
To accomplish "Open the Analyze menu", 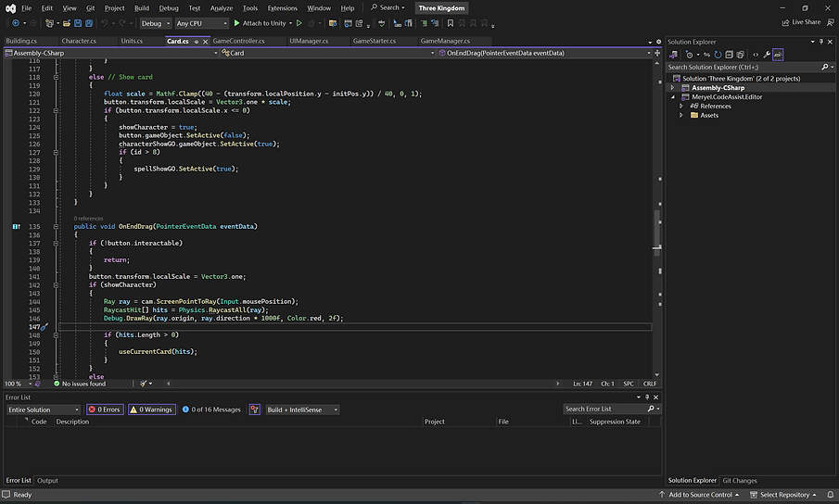I will click(221, 8).
